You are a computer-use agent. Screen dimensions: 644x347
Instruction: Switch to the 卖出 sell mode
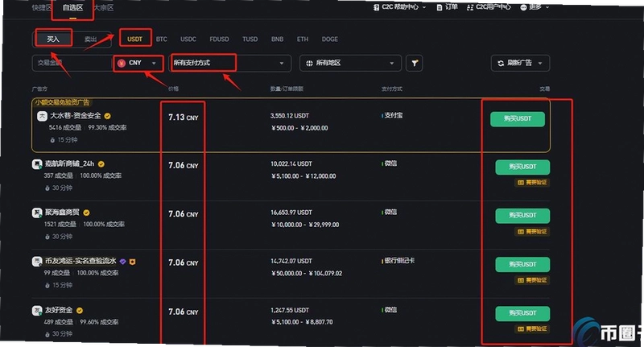point(90,39)
